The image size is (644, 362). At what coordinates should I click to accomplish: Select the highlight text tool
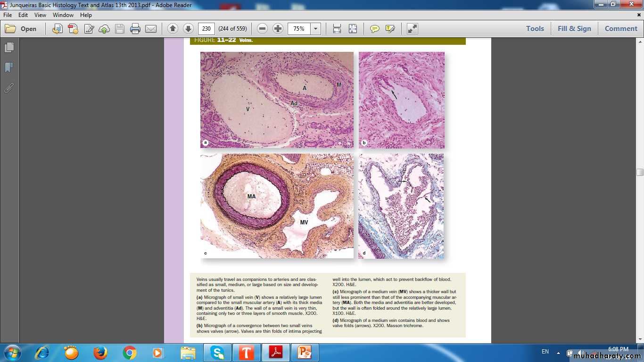pos(390,29)
